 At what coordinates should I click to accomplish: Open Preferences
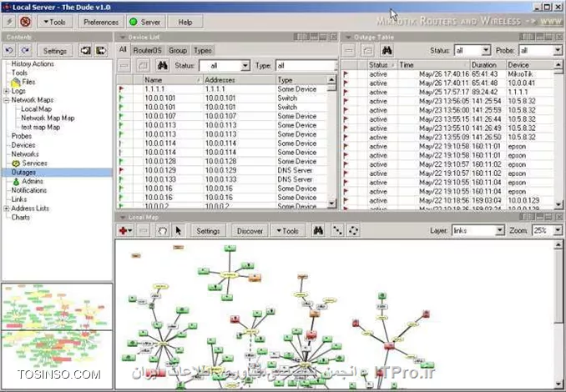coord(101,22)
